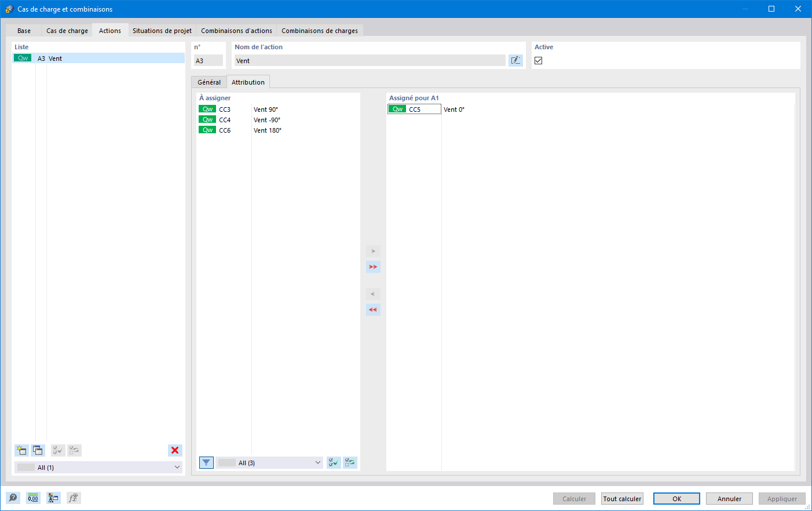Open the All (3) filter dropdown

[x=269, y=462]
